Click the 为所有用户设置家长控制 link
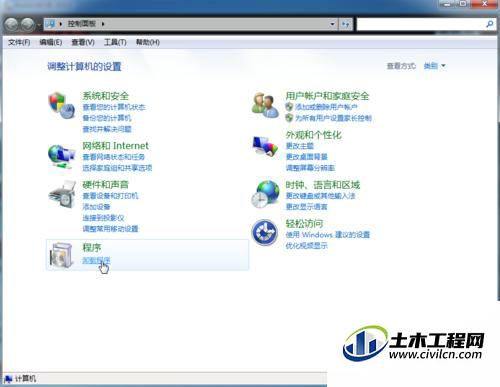Image resolution: width=500 pixels, height=387 pixels. click(x=333, y=118)
